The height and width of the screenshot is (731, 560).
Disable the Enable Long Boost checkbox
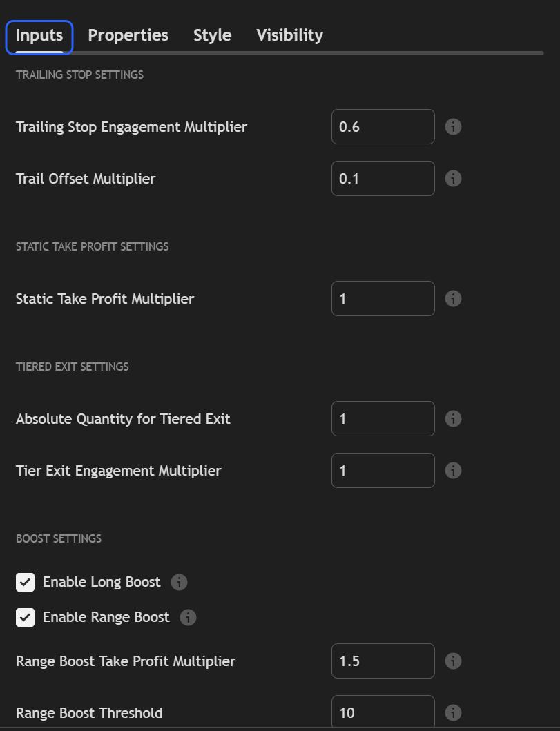pyautogui.click(x=26, y=583)
